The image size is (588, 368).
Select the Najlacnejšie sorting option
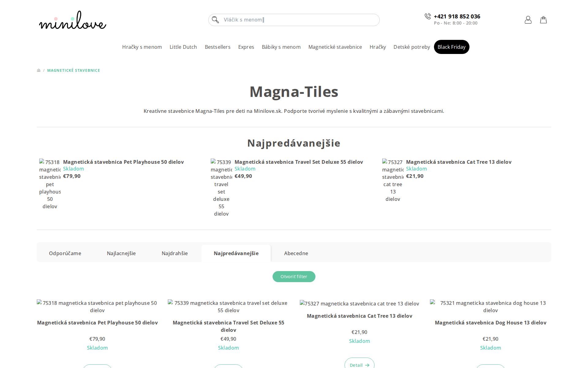point(121,253)
